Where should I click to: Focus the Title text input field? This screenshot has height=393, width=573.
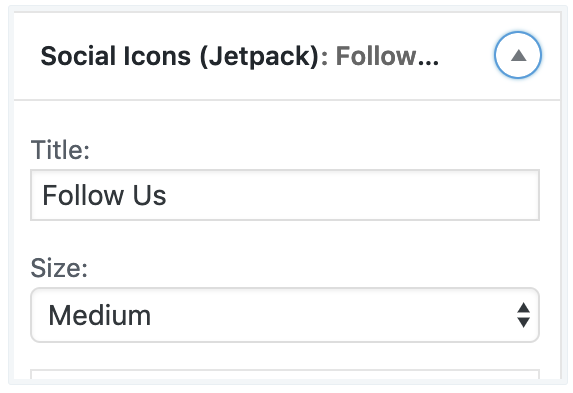[x=285, y=195]
